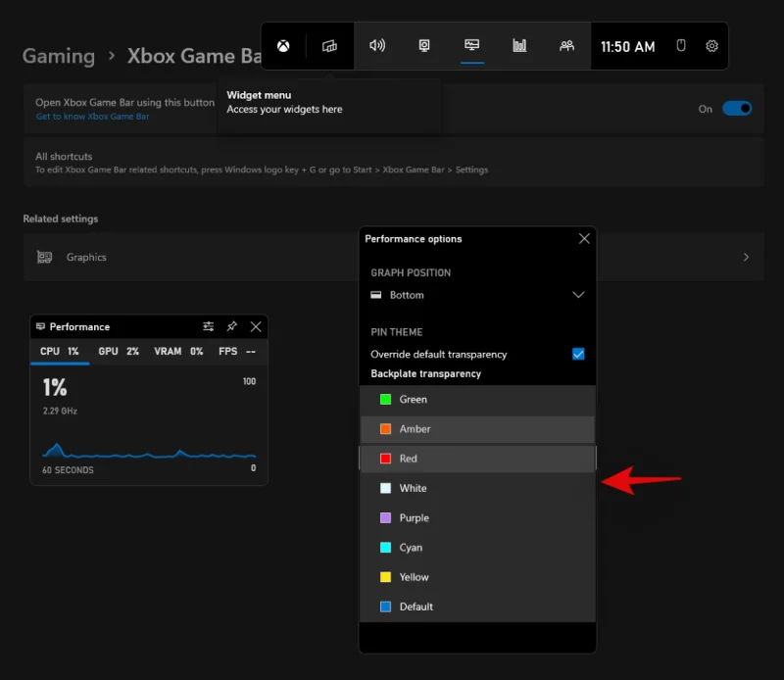This screenshot has width=784, height=680.
Task: Click the Backplate transparency label
Action: pos(425,373)
